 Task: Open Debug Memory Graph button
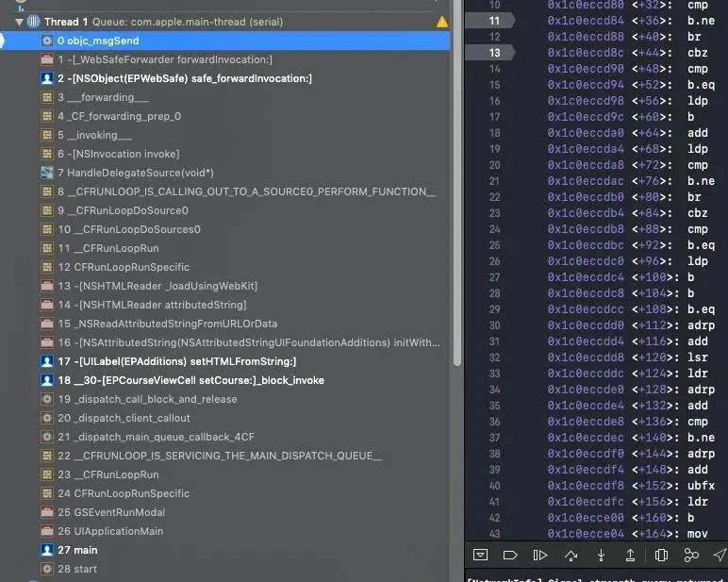pos(691,555)
